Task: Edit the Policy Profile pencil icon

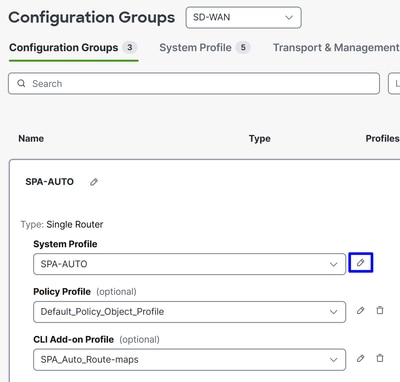Action: [x=360, y=311]
